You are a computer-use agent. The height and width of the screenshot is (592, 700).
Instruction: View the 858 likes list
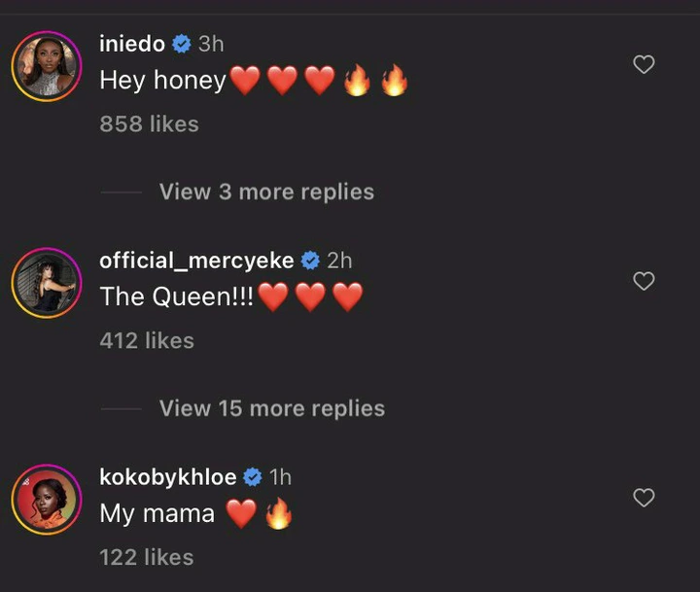pyautogui.click(x=149, y=124)
